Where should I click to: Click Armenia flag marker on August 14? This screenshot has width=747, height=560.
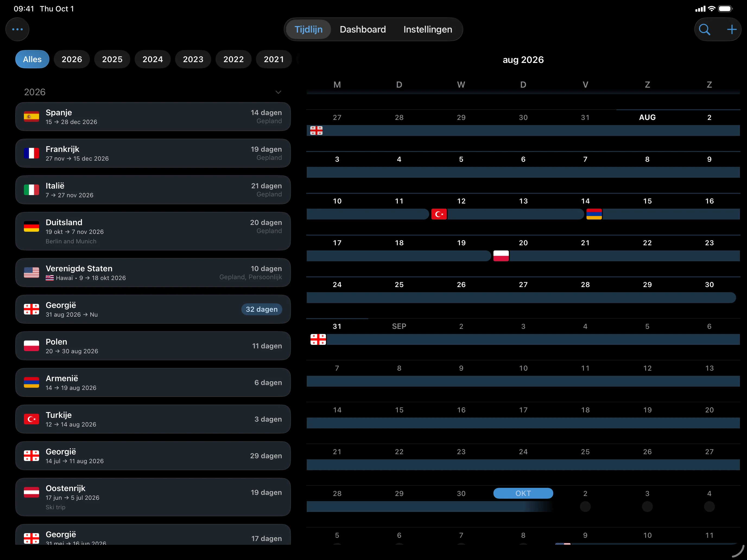pos(594,214)
